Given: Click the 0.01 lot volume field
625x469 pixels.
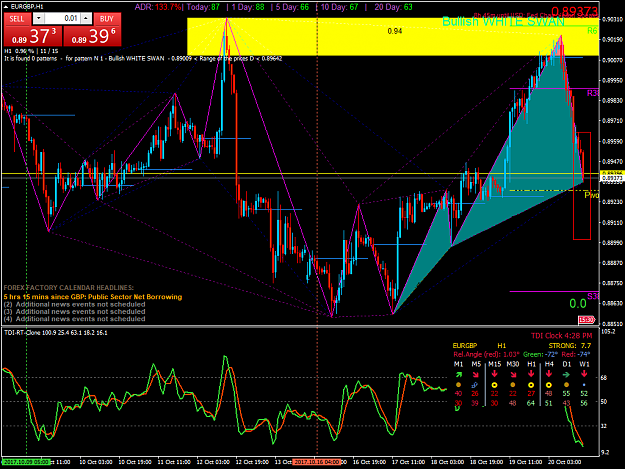Looking at the screenshot, I should point(63,18).
